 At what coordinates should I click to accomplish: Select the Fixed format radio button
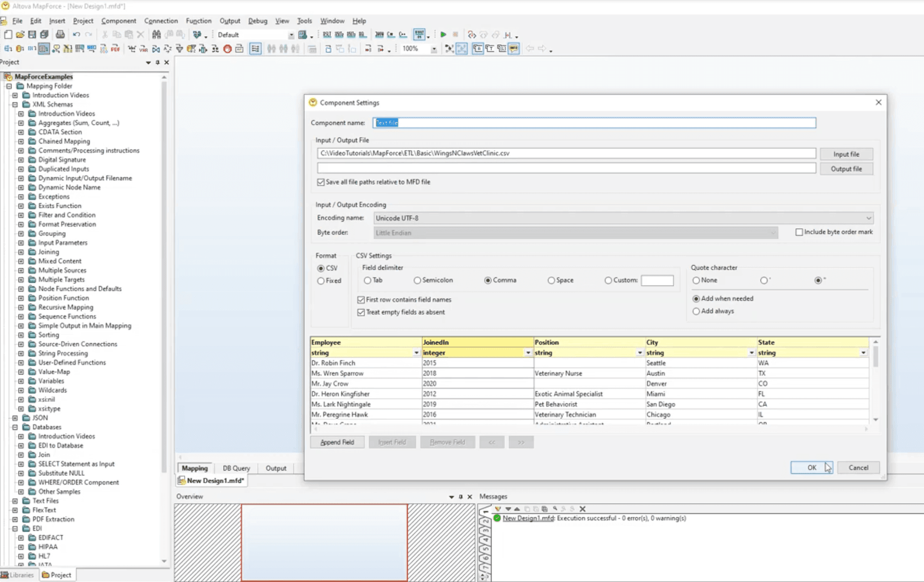pyautogui.click(x=321, y=281)
